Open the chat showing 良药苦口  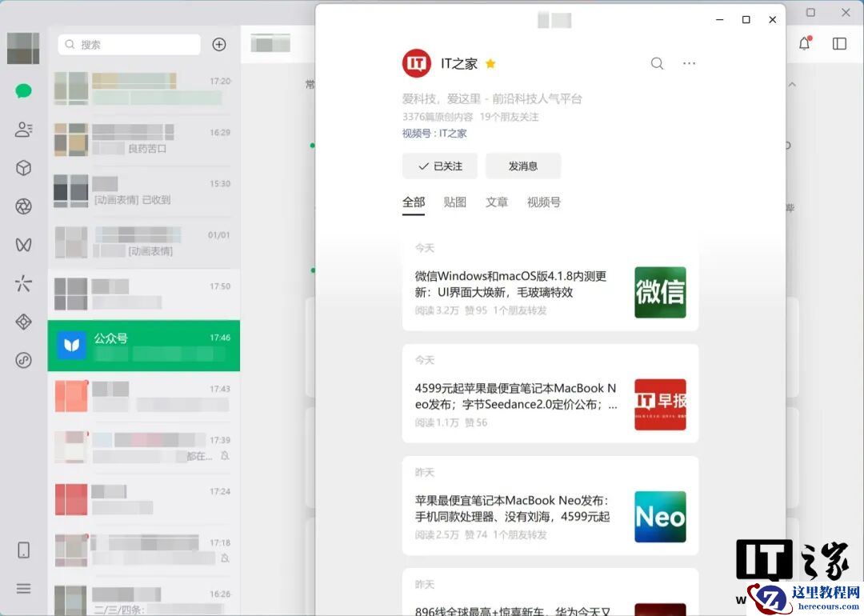point(144,140)
